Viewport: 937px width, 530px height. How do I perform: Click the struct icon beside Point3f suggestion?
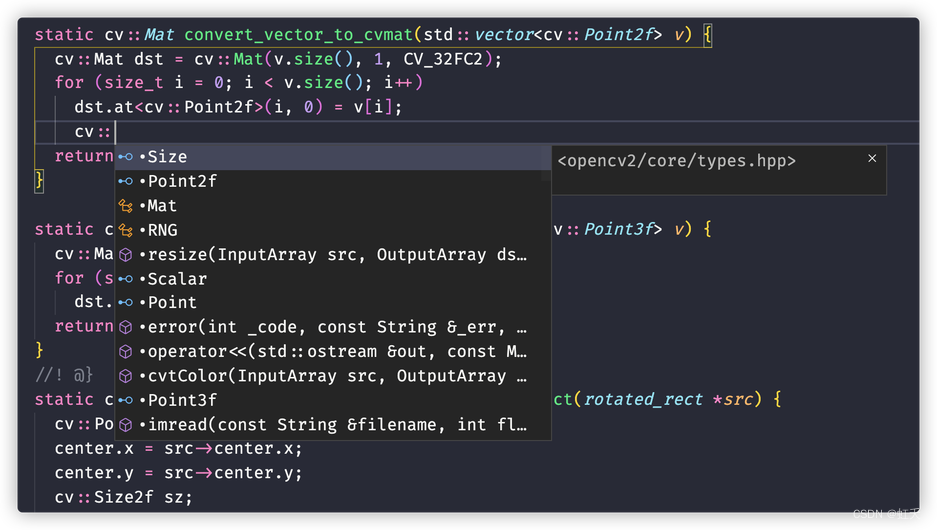[125, 400]
